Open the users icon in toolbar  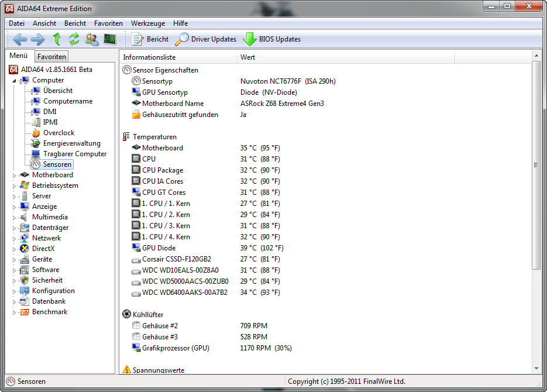point(92,39)
